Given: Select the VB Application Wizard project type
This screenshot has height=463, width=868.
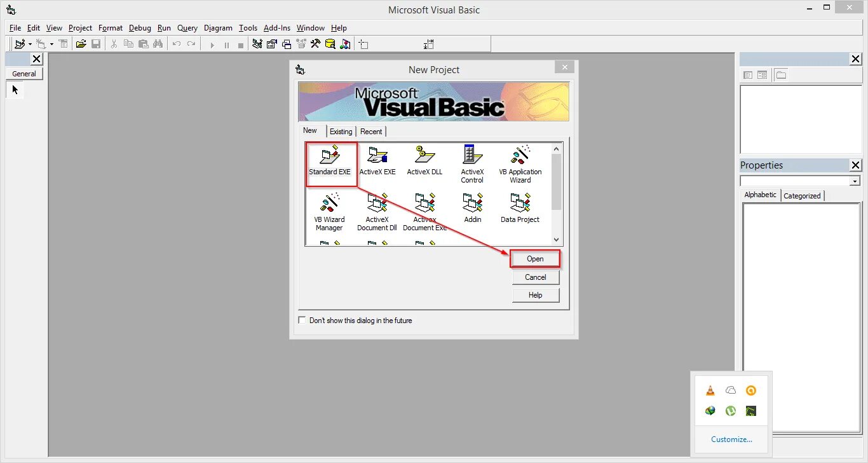Looking at the screenshot, I should 520,165.
